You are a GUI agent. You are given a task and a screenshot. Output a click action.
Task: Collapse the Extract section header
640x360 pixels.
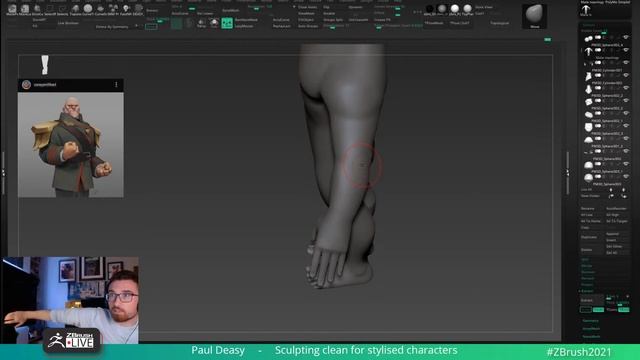tap(587, 291)
